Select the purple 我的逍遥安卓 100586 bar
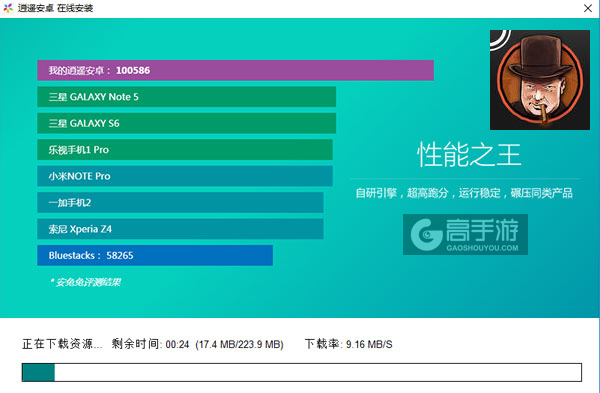Viewport: 600px width, 393px height. point(235,70)
